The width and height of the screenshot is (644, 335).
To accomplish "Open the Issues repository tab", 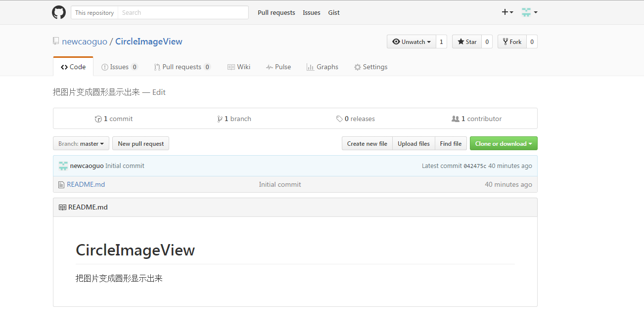I will tap(120, 67).
